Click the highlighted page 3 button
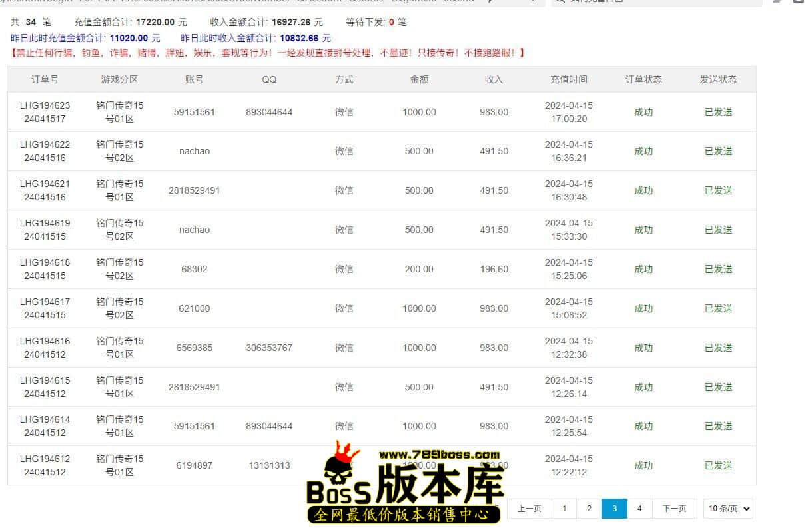The image size is (812, 528). (x=614, y=509)
